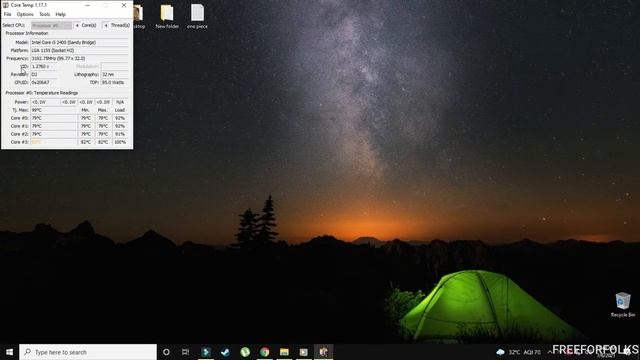Click the Frequency value field
This screenshot has width=640, height=360.
pyautogui.click(x=80, y=58)
